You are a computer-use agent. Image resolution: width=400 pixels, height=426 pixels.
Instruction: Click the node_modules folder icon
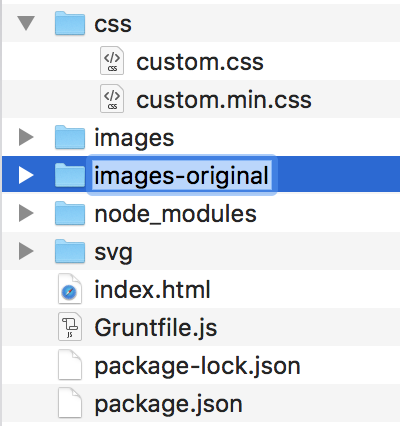click(x=70, y=213)
